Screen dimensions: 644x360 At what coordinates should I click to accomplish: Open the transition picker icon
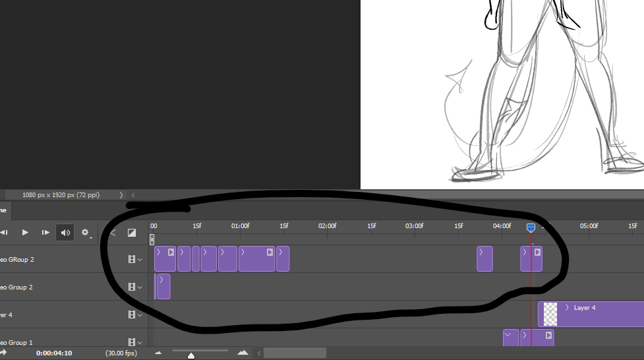131,233
